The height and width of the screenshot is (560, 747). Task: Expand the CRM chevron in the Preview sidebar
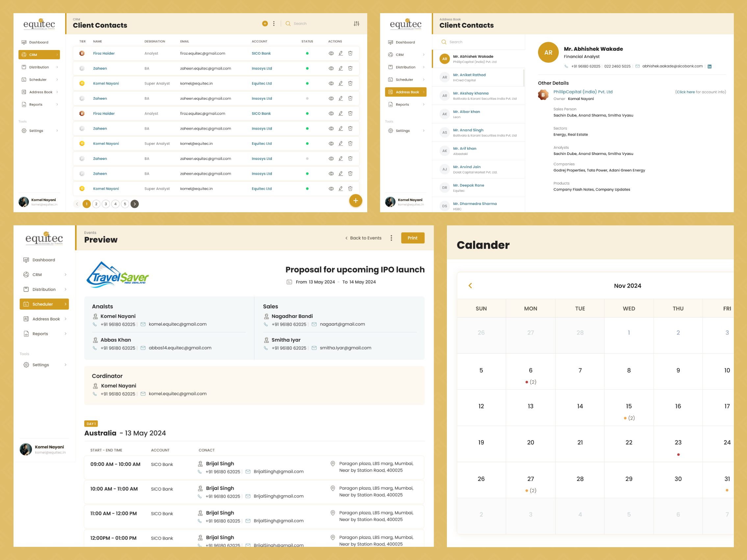(x=65, y=275)
